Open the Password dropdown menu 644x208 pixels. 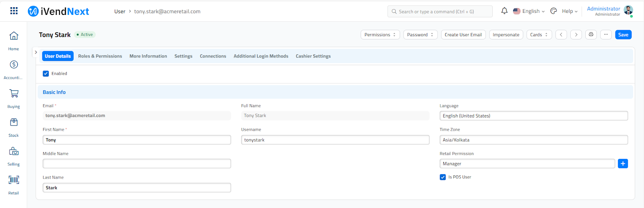(x=420, y=35)
